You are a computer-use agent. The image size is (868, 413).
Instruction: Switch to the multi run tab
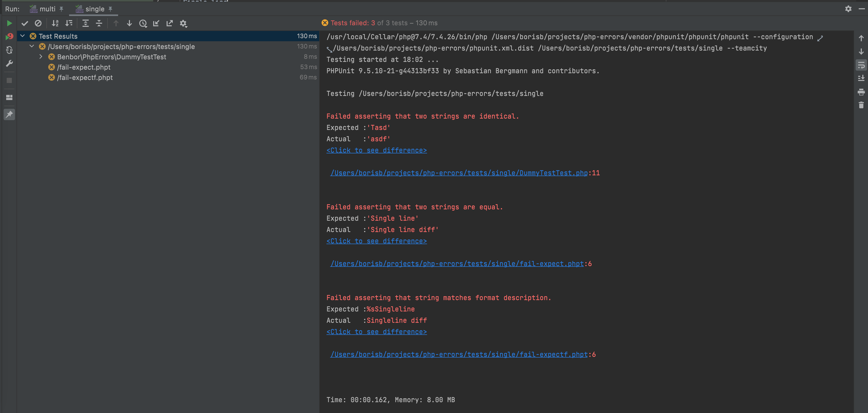(x=47, y=9)
